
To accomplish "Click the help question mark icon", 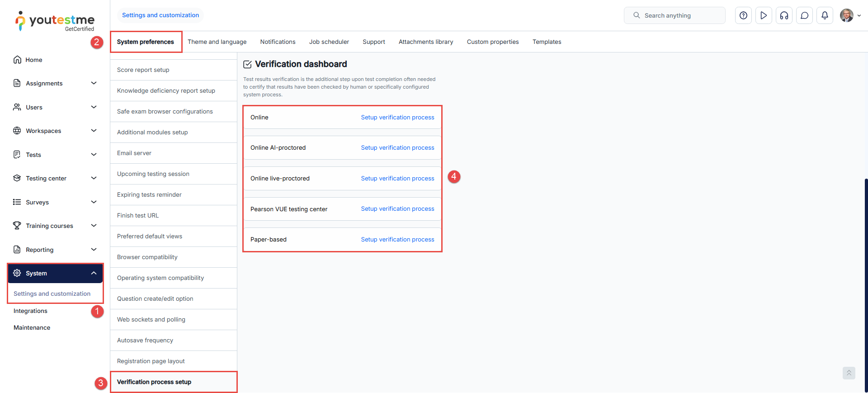I will (x=743, y=15).
